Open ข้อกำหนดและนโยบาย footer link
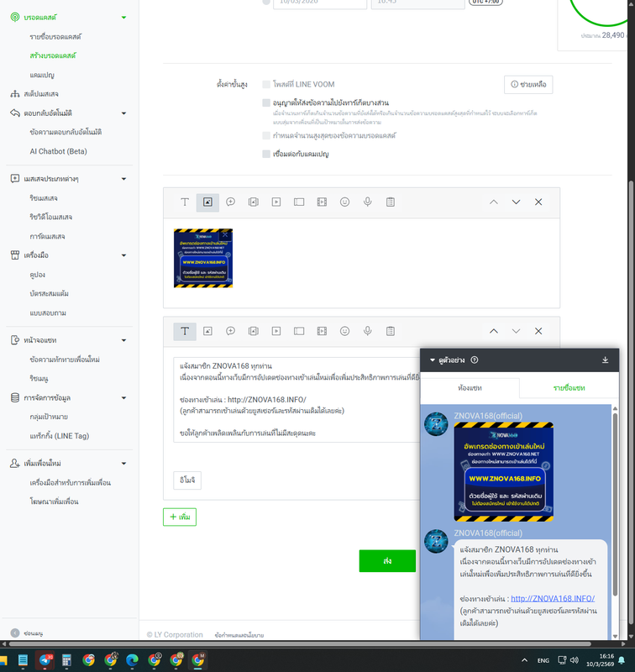Image resolution: width=635 pixels, height=672 pixels. click(239, 635)
